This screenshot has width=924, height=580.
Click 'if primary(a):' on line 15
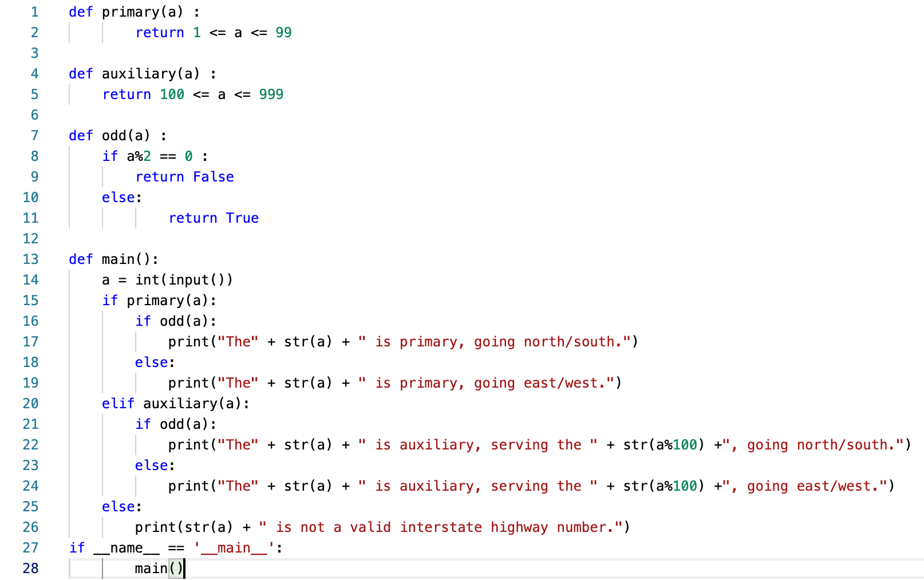159,301
